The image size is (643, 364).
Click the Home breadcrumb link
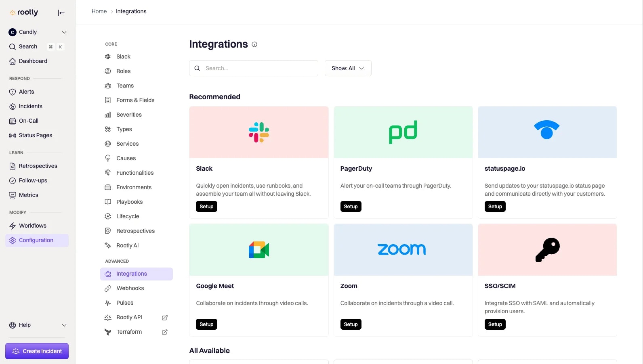click(99, 11)
